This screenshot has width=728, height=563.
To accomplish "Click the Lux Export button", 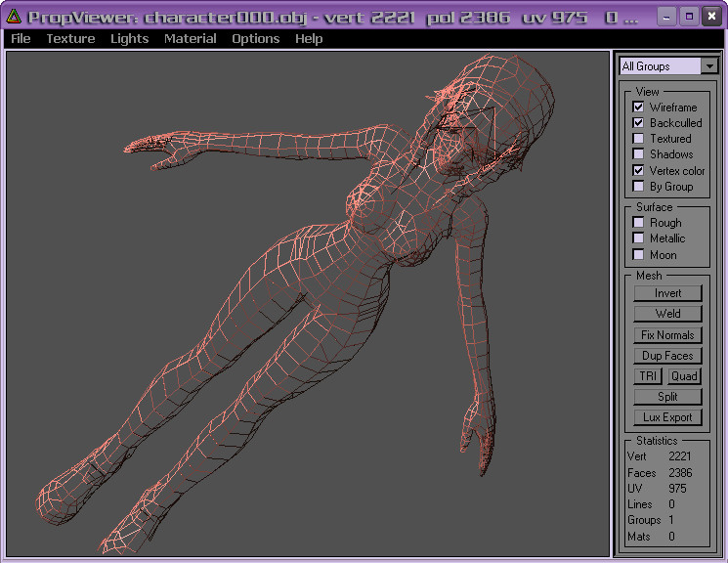I will tap(667, 417).
